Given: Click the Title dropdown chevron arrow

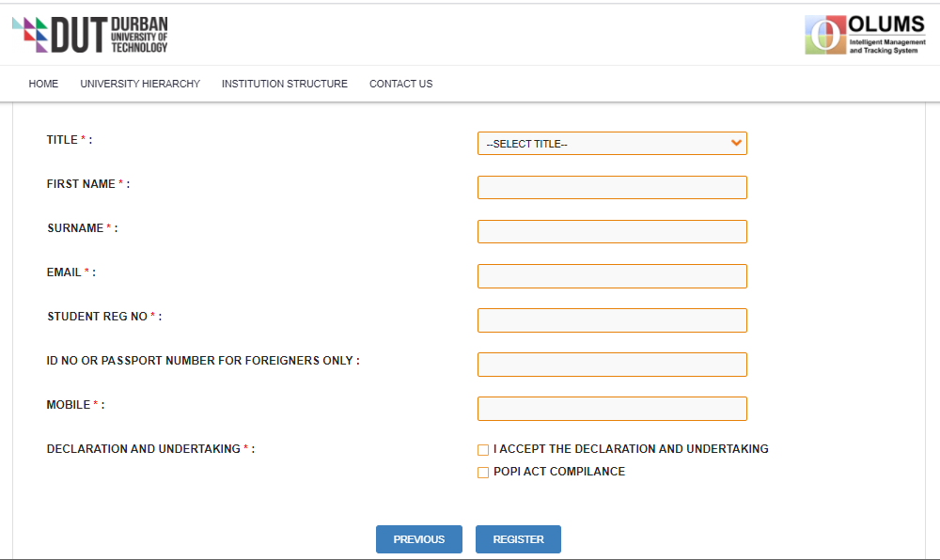Looking at the screenshot, I should [736, 144].
